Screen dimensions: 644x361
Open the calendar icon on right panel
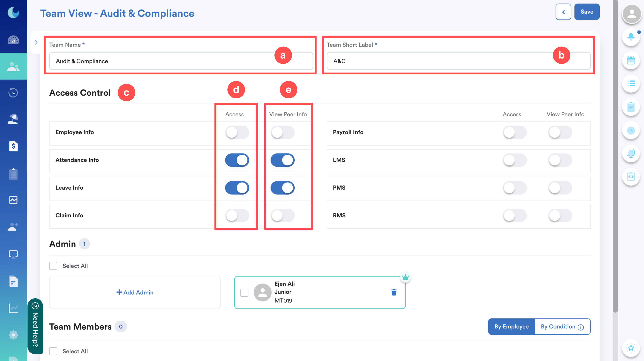tap(631, 60)
